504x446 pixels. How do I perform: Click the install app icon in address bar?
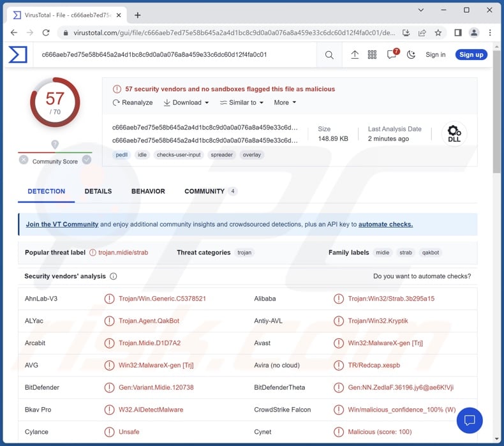point(406,33)
